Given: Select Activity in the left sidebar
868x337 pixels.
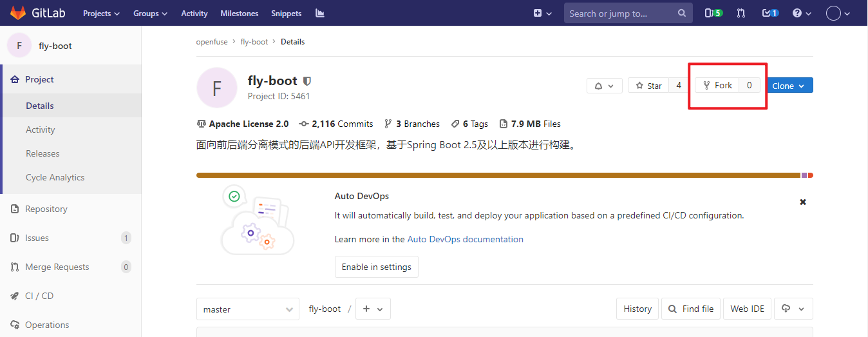Looking at the screenshot, I should coord(41,130).
